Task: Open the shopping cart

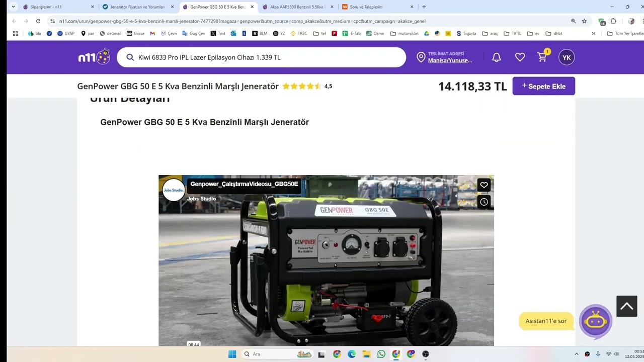Action: (542, 57)
